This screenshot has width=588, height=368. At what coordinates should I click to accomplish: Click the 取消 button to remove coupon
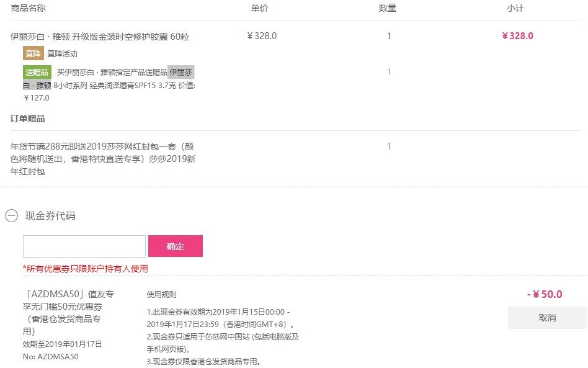(548, 318)
